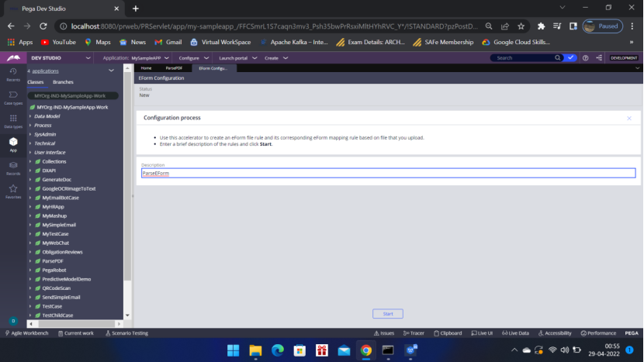Click the operator avatar at sidebar bottom

(13, 321)
